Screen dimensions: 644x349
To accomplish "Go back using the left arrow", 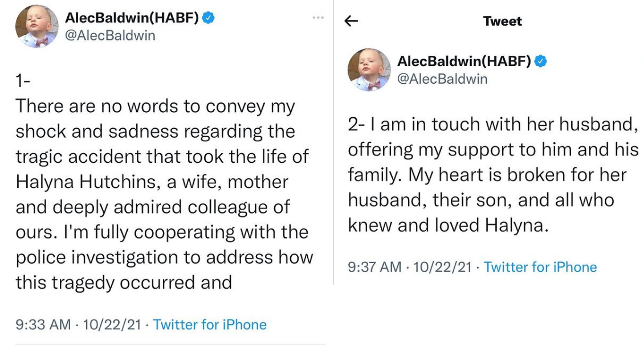I will click(352, 22).
